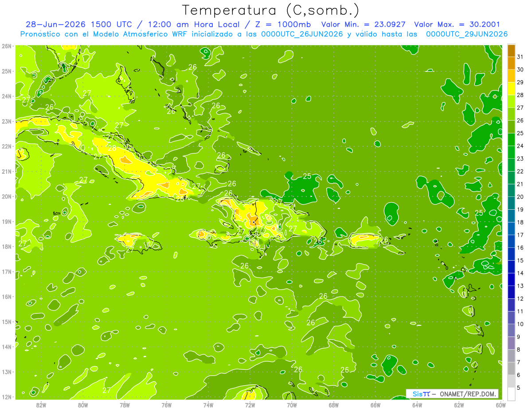This screenshot has height=411, width=532.
Task: Click the latitude label "15N"
Action: [x=7, y=321]
